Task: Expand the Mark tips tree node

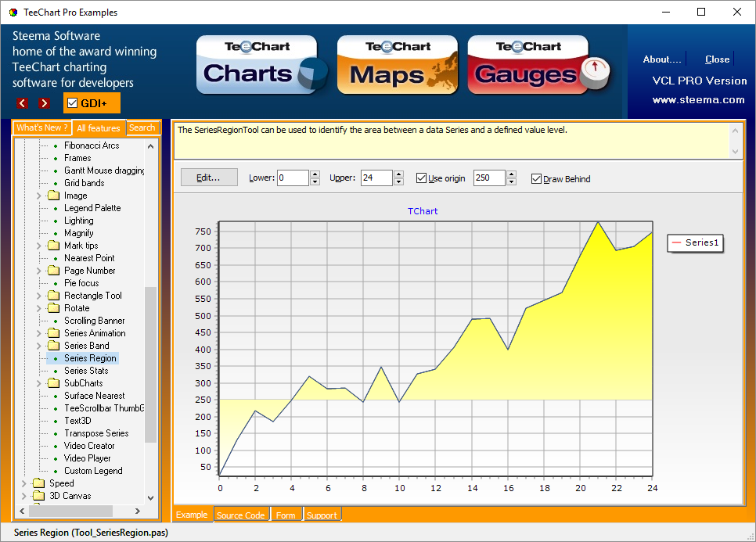Action: [x=39, y=246]
